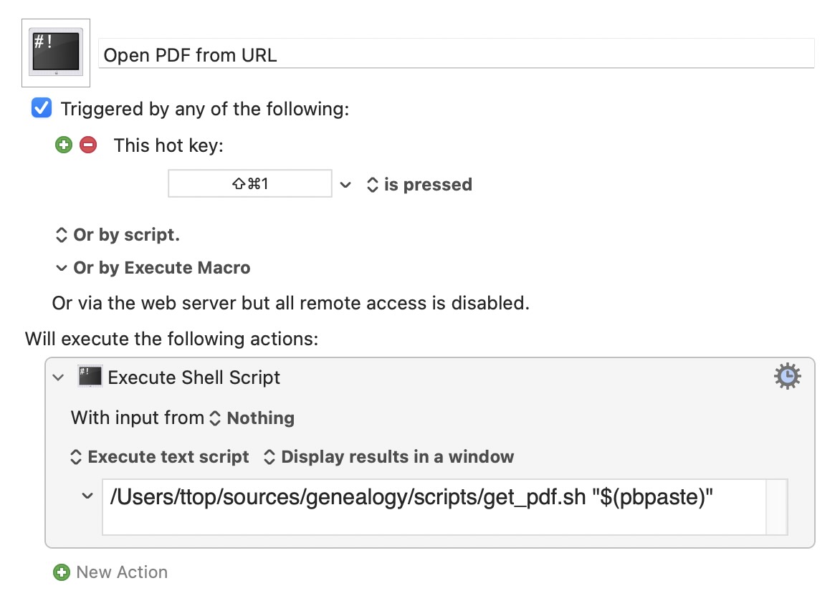Click the New Action label

[x=122, y=572]
